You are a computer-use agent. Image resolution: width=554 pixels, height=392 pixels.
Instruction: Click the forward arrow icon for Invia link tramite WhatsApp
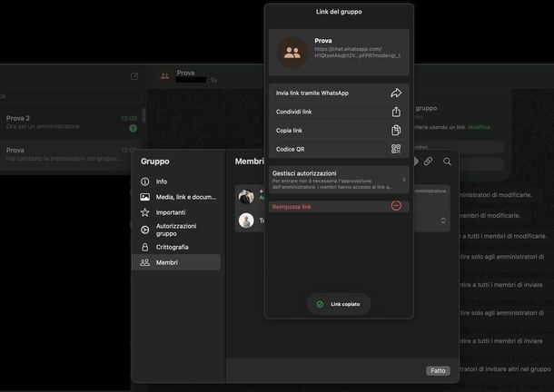pyautogui.click(x=396, y=93)
